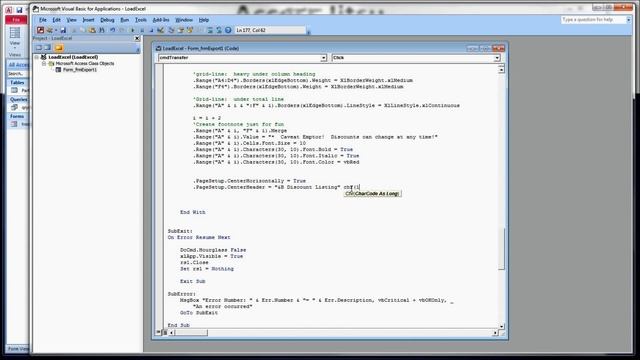Click the Insert Module toolbar icon

pyautogui.click(x=49, y=30)
